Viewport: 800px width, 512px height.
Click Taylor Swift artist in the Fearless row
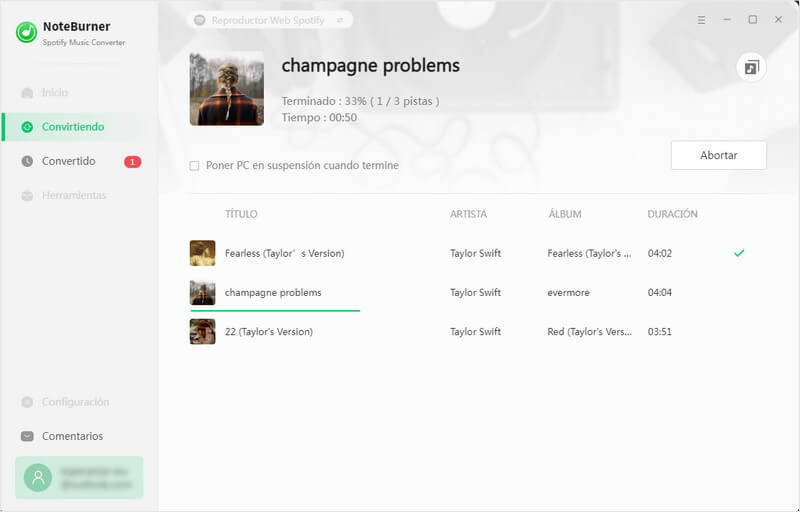coord(476,253)
